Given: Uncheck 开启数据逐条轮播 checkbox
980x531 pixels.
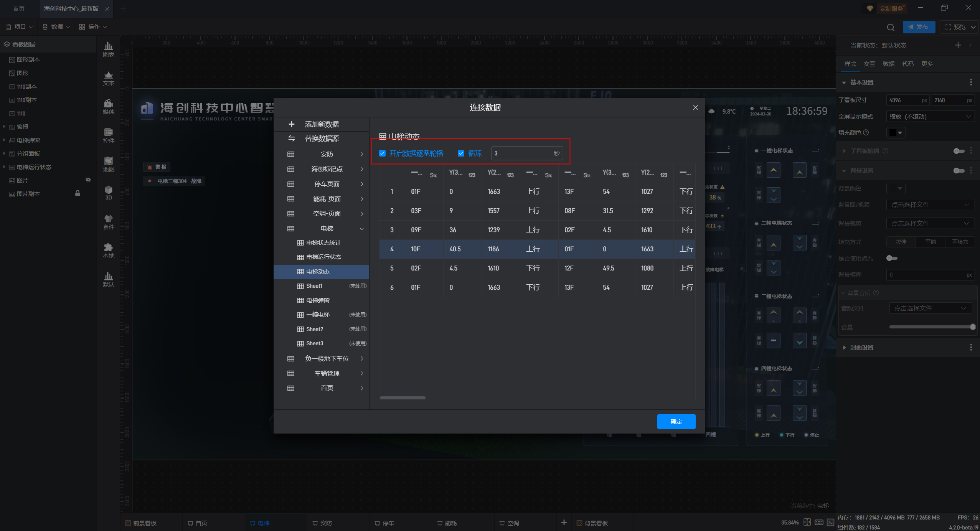Looking at the screenshot, I should [383, 153].
